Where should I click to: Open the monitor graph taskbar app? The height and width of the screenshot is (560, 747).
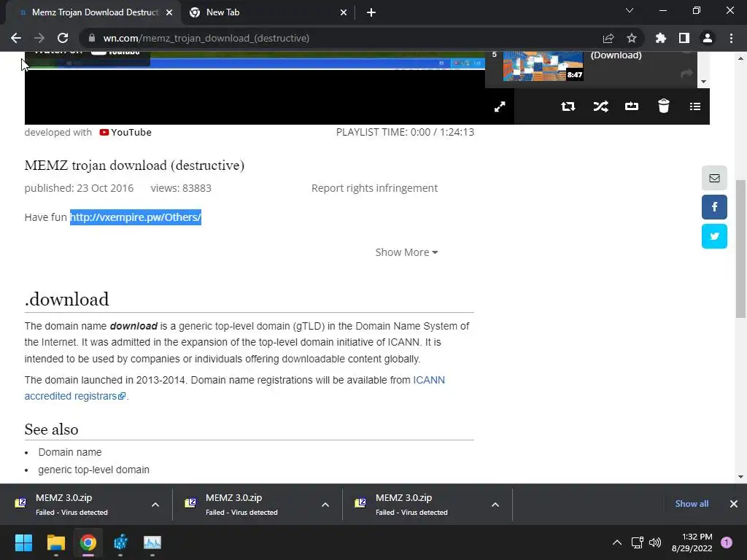(152, 542)
